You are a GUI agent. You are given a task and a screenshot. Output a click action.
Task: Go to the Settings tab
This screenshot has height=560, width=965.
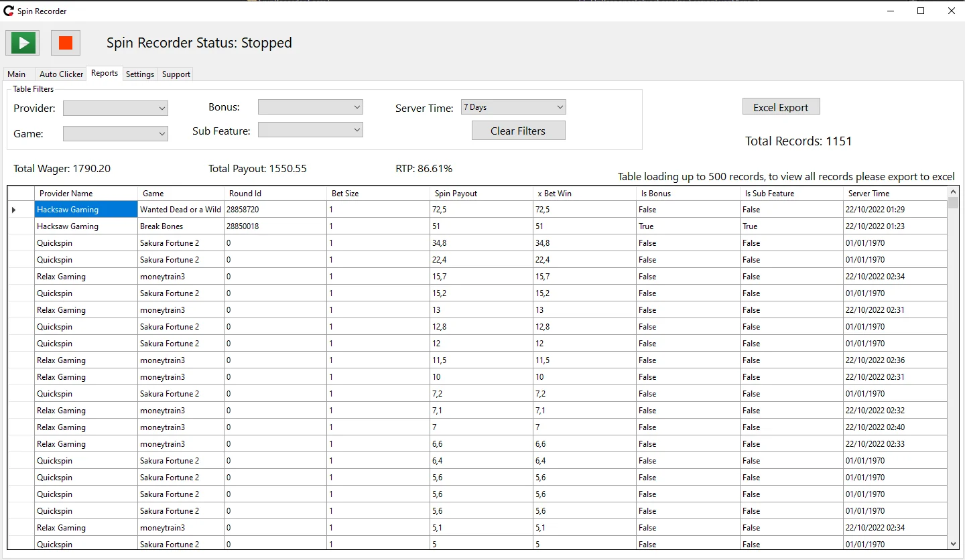(x=140, y=74)
